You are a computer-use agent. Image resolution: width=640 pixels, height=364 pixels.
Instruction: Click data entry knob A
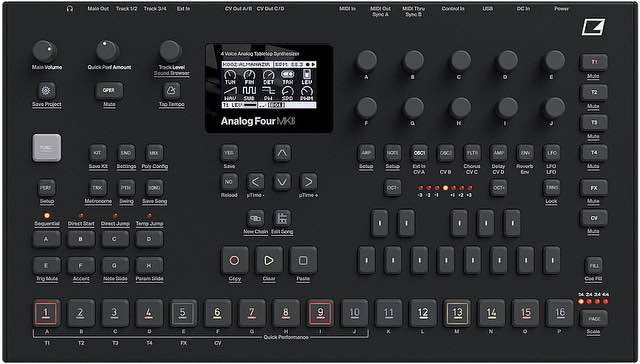(367, 61)
